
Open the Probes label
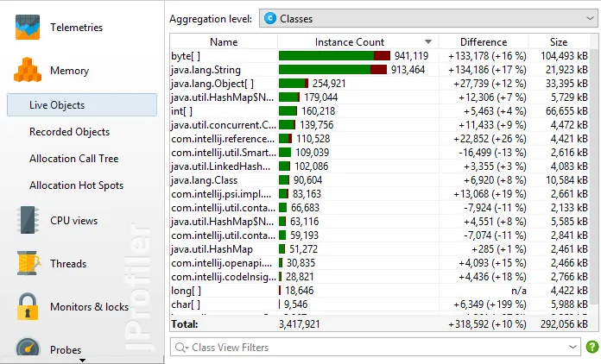coord(66,350)
